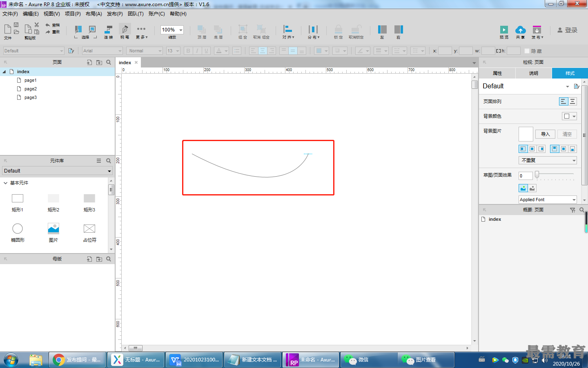The image size is (588, 368).
Task: Align background image vertically top
Action: point(555,149)
